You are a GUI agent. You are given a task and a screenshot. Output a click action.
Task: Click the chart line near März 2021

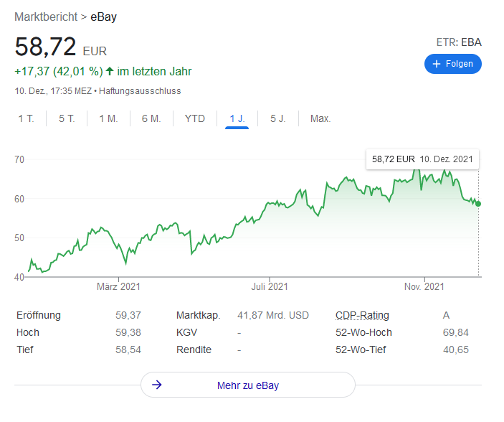119,247
